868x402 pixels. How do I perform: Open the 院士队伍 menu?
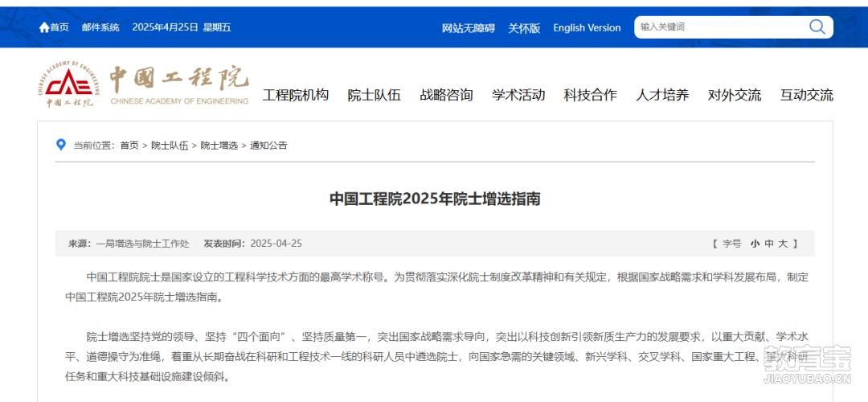point(375,95)
